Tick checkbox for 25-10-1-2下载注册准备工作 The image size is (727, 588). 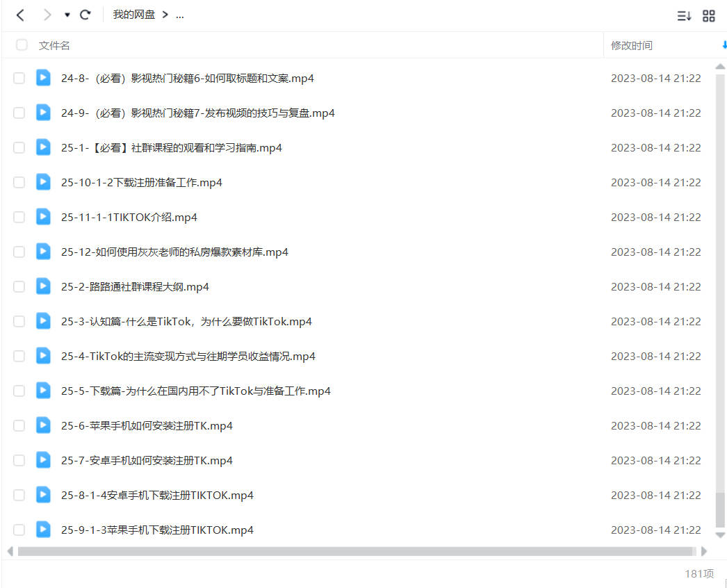19,182
